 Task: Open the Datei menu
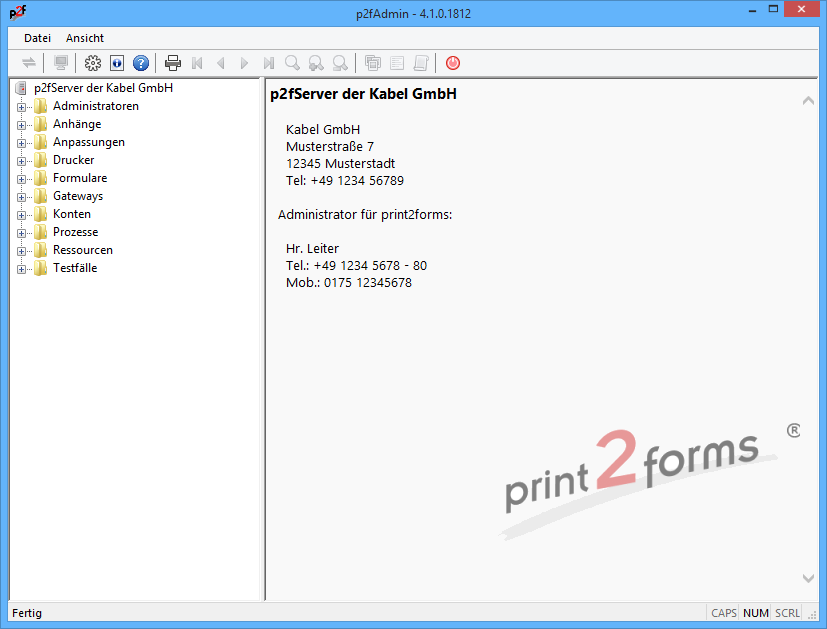[37, 38]
